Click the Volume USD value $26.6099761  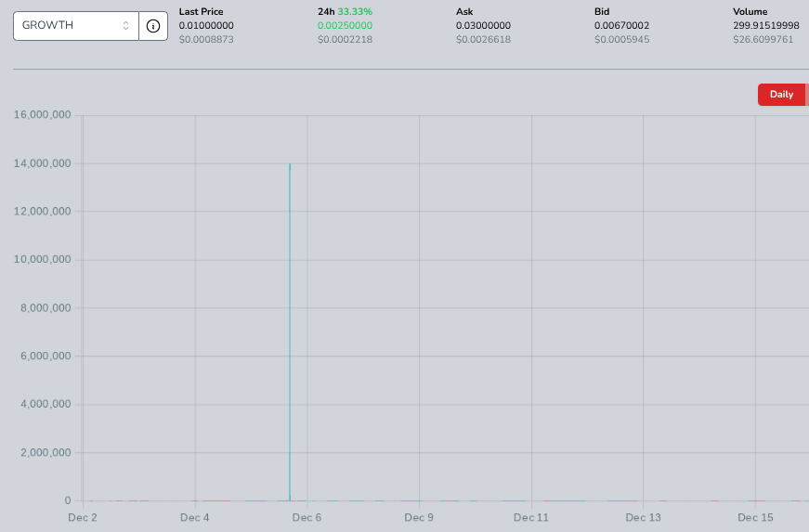pos(763,40)
